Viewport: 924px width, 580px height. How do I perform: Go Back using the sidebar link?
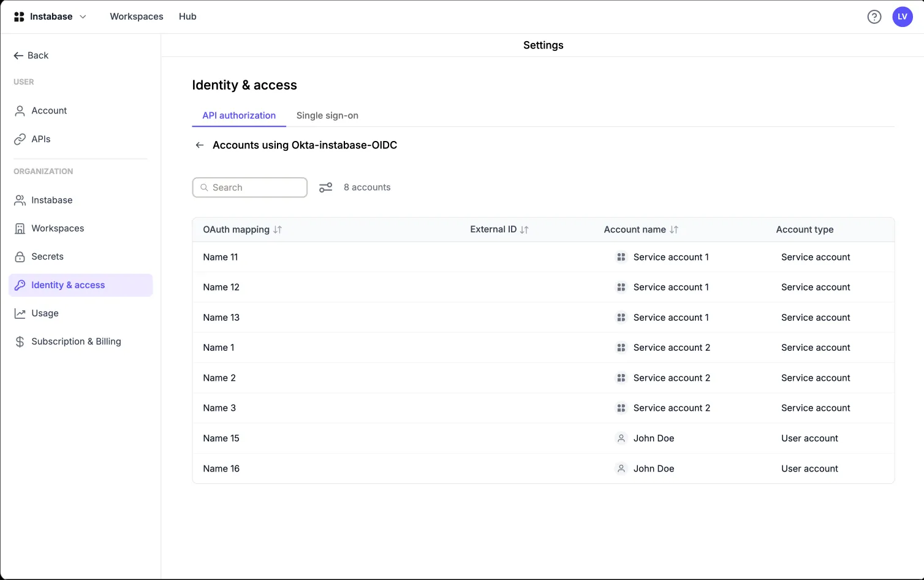(31, 55)
